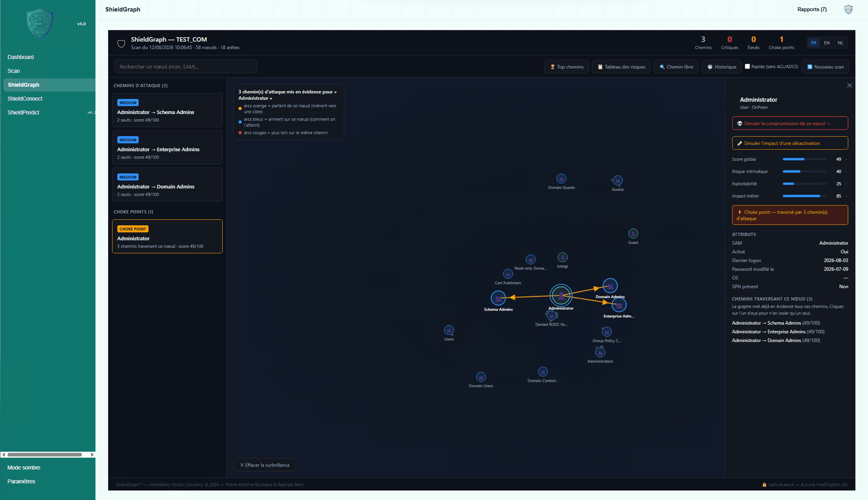
Task: Select the Administrators group node
Action: click(600, 353)
